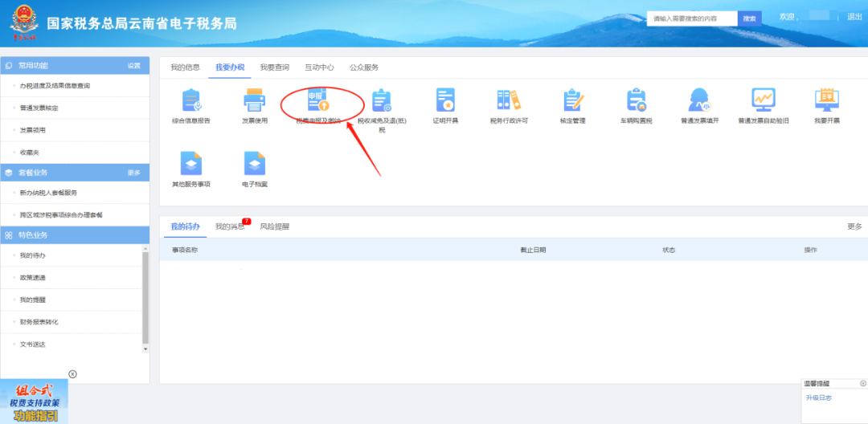The height and width of the screenshot is (424, 868).
Task: Switch to the 我要查询 tab
Action: [x=275, y=67]
